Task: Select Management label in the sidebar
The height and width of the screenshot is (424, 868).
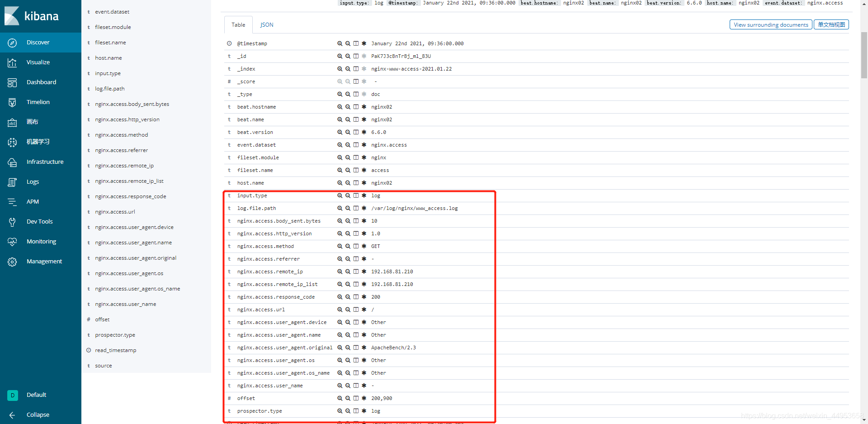Action: (44, 262)
